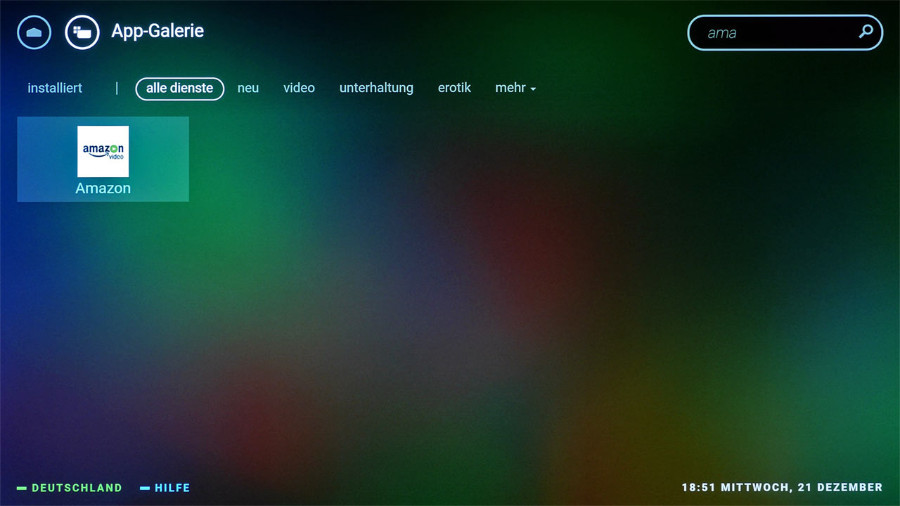Click the home icon button
The width and height of the screenshot is (900, 506).
point(34,32)
